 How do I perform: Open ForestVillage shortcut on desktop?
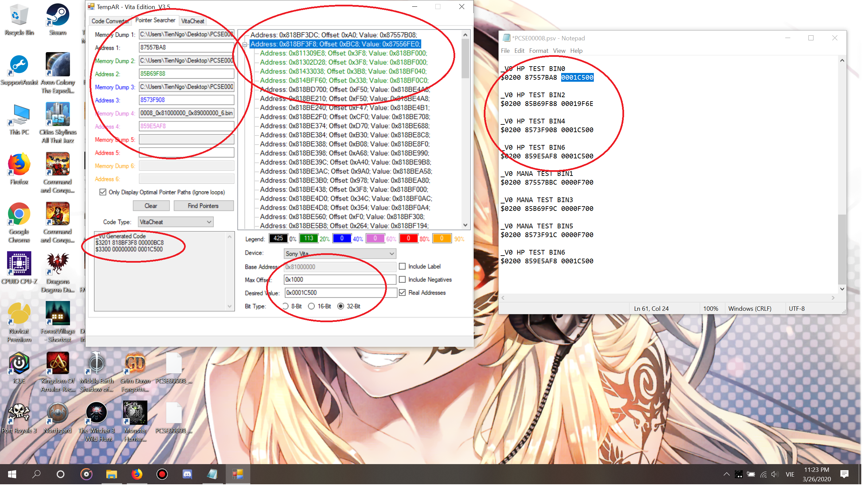(58, 323)
